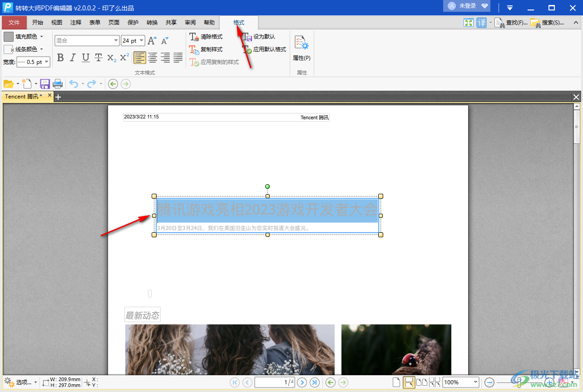
Task: Click the zoom slider handle
Action: click(519, 382)
